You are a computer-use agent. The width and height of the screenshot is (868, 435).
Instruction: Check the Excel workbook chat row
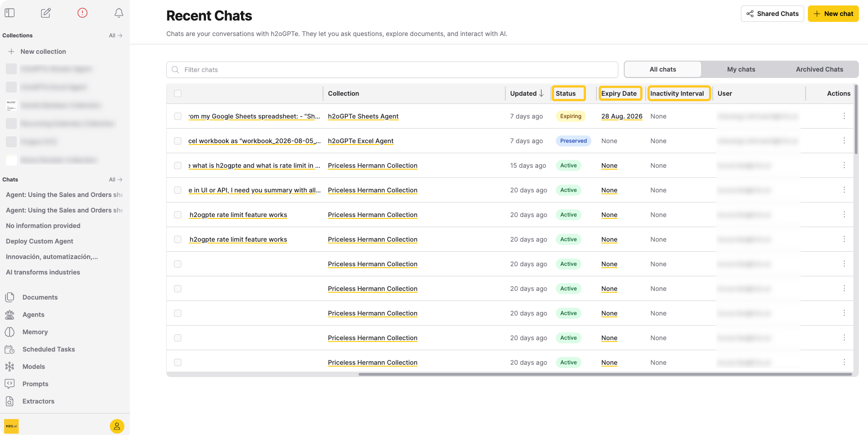click(x=178, y=141)
